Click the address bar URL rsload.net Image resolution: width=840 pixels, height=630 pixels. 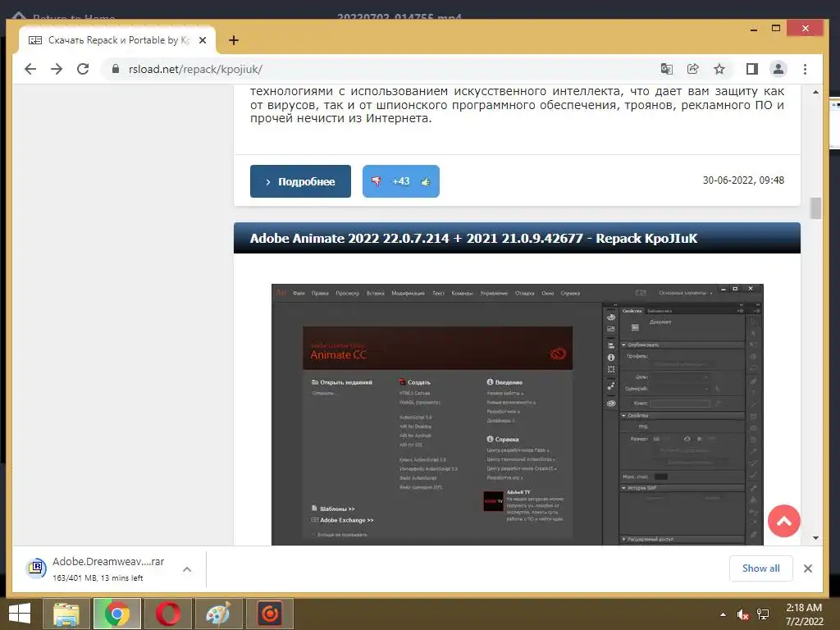[x=195, y=69]
